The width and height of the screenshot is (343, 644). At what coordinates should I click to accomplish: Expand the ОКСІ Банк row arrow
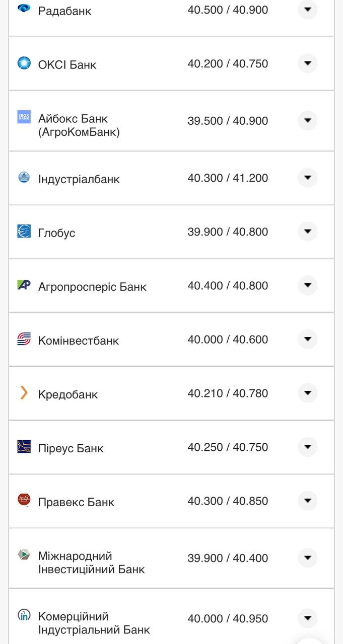(x=307, y=63)
